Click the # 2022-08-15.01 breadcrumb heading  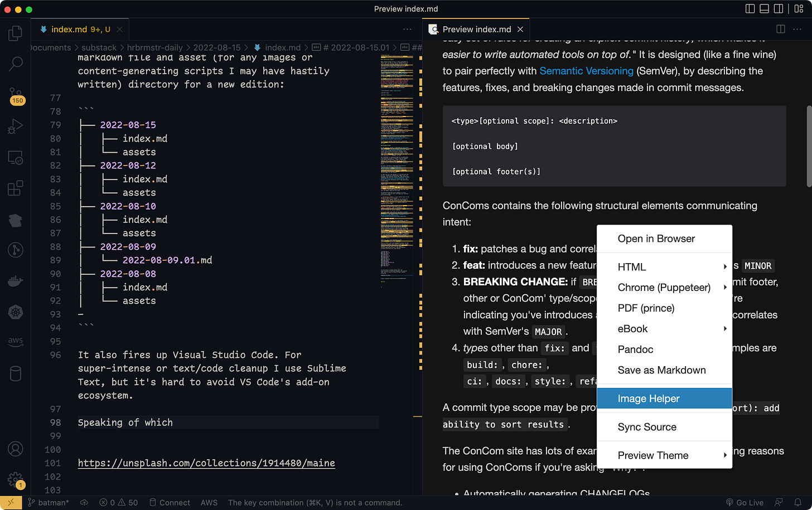(351, 47)
